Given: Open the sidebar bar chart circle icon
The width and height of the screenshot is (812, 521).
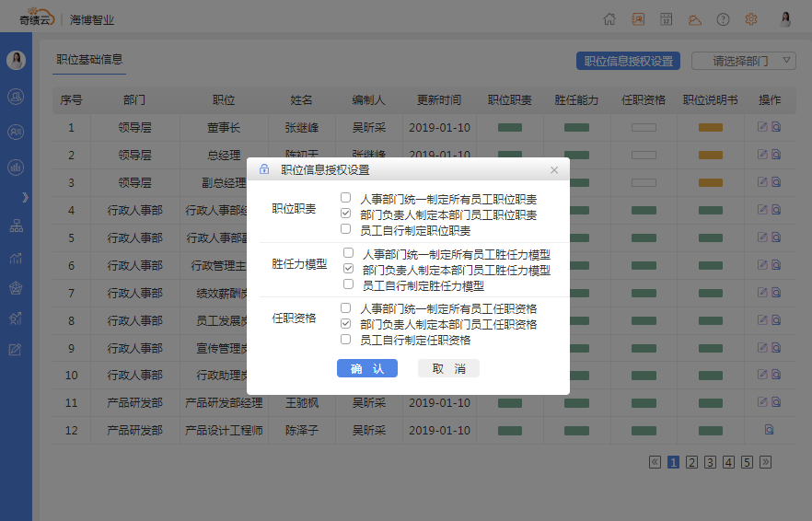Looking at the screenshot, I should point(16,168).
